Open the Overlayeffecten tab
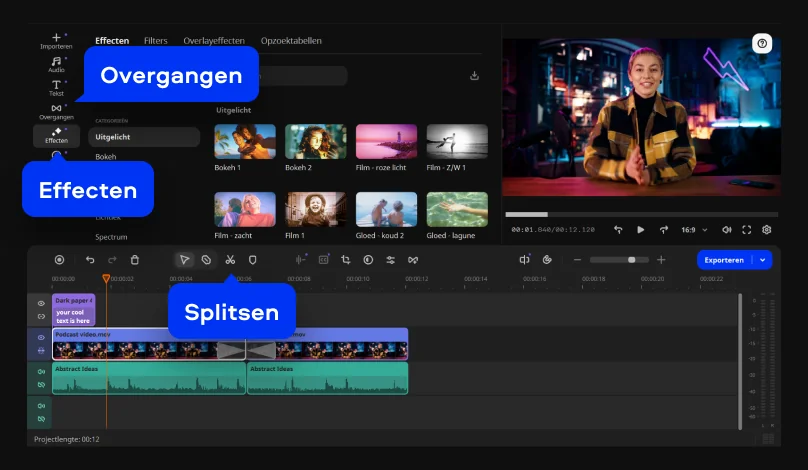The height and width of the screenshot is (470, 808). (214, 41)
